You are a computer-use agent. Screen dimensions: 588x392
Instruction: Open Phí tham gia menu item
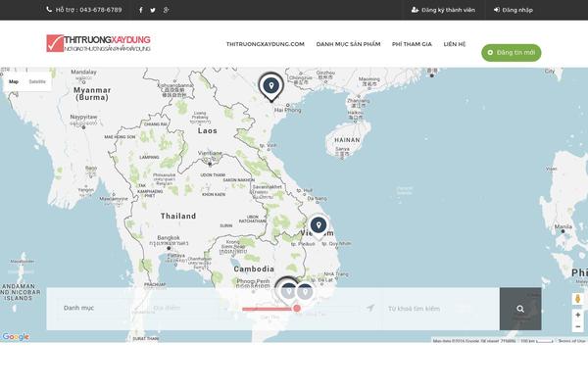coord(412,44)
